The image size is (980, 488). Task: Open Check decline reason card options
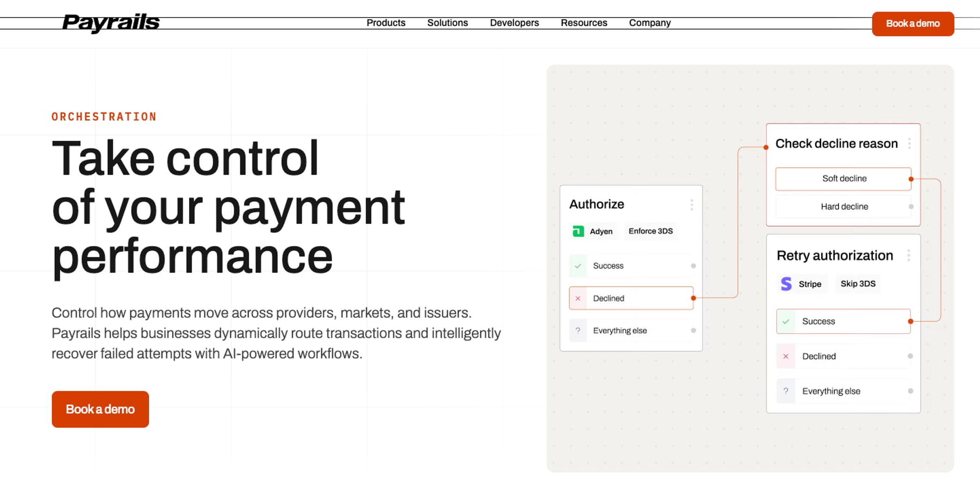click(x=909, y=143)
